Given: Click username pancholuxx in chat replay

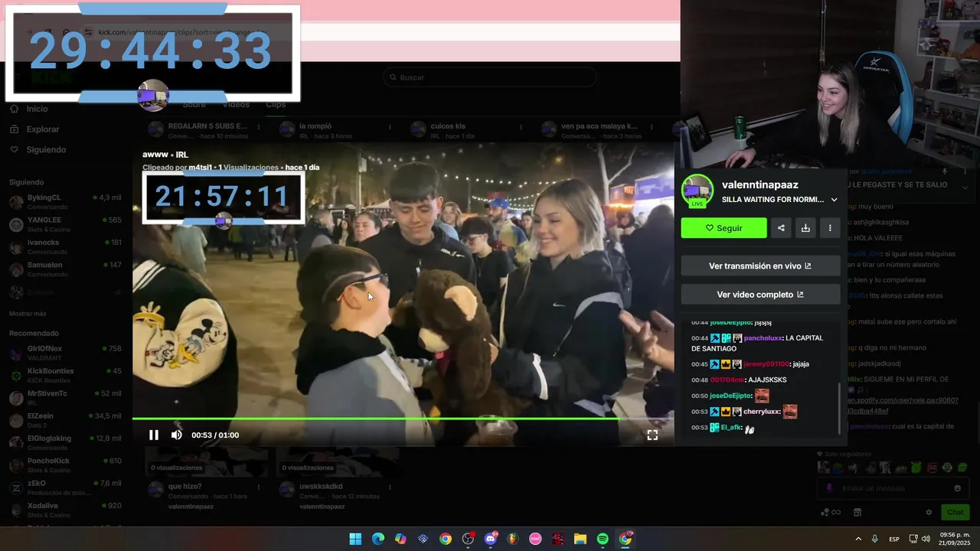Looking at the screenshot, I should point(763,337).
